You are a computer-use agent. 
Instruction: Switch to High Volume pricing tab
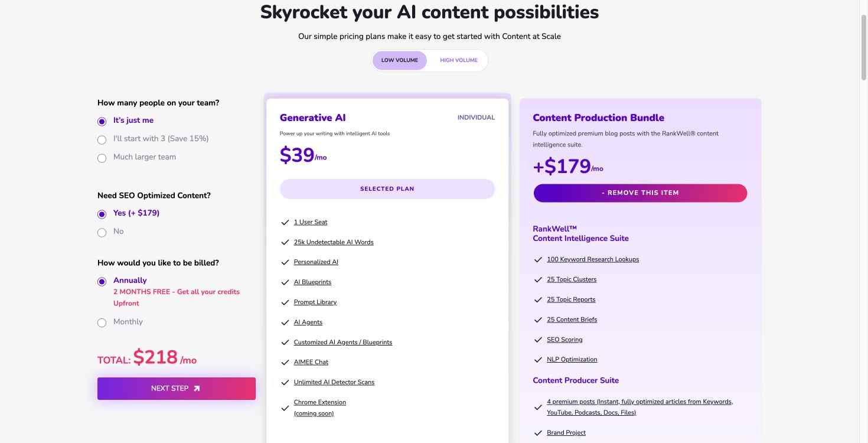[x=459, y=60]
